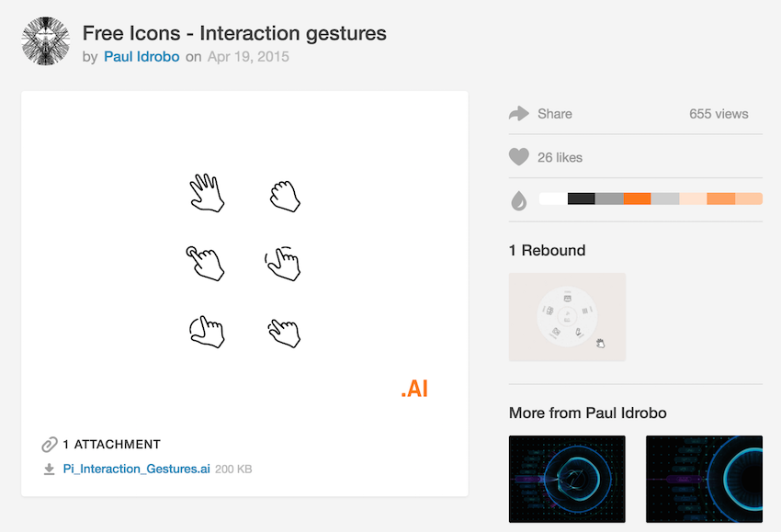781x532 pixels.
Task: Open first More from Paul Idrobo thumbnail
Action: 567,478
